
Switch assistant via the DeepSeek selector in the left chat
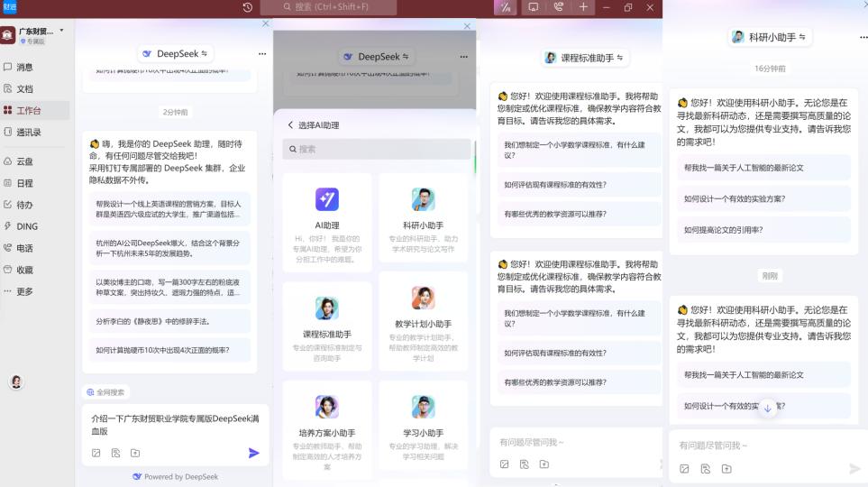175,54
